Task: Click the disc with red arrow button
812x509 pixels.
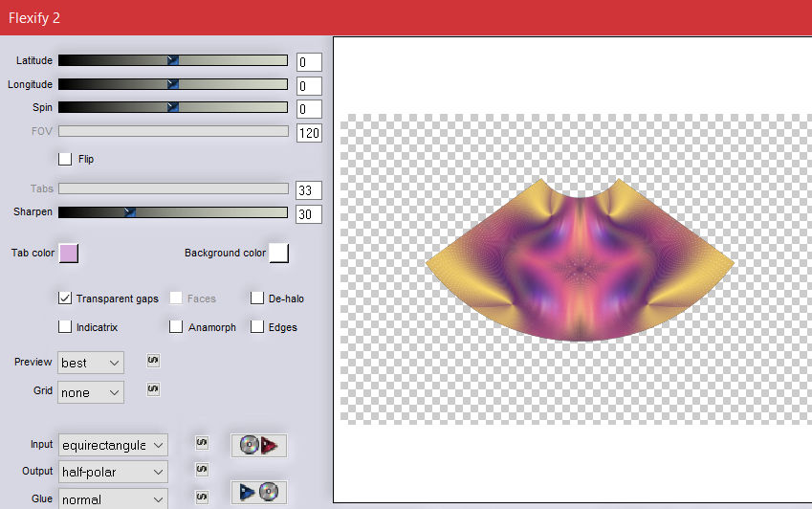Action: [x=259, y=445]
